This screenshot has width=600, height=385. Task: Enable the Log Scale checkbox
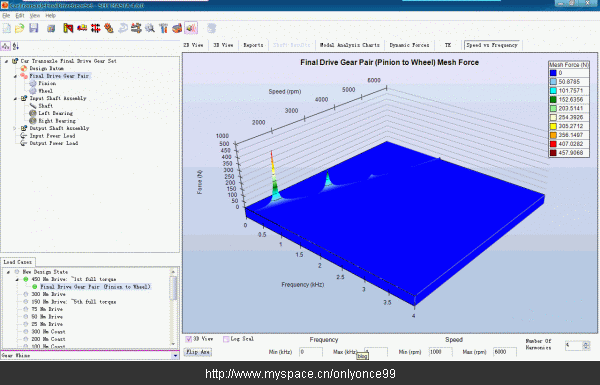coord(226,339)
